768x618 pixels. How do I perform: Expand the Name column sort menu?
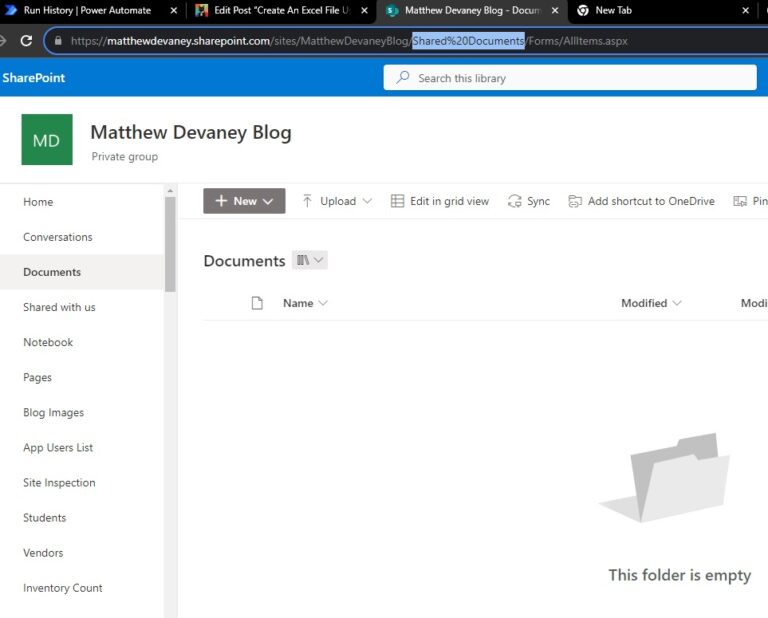tap(323, 303)
